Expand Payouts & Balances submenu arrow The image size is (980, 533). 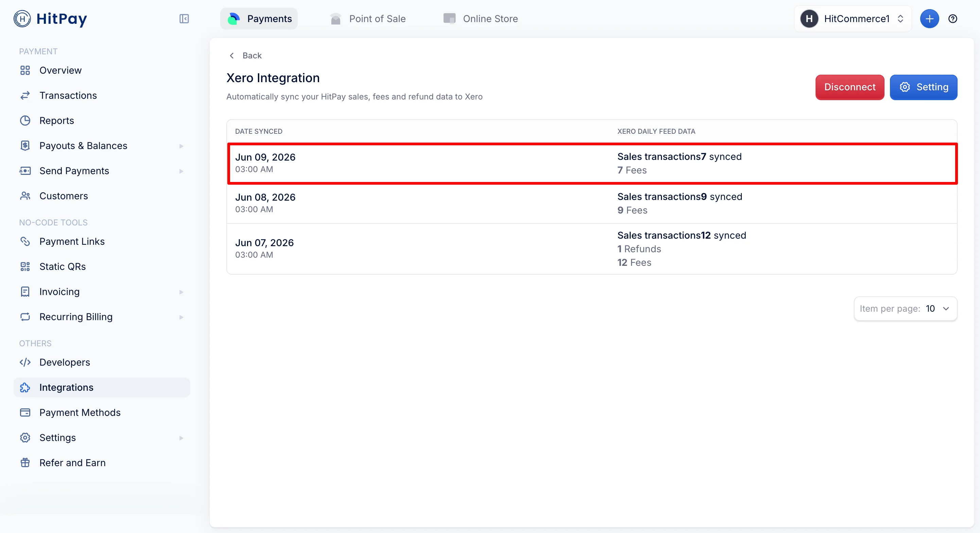point(181,146)
